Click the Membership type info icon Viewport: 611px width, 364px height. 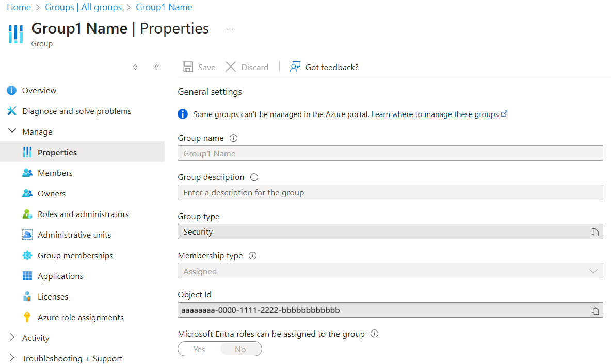pos(252,256)
